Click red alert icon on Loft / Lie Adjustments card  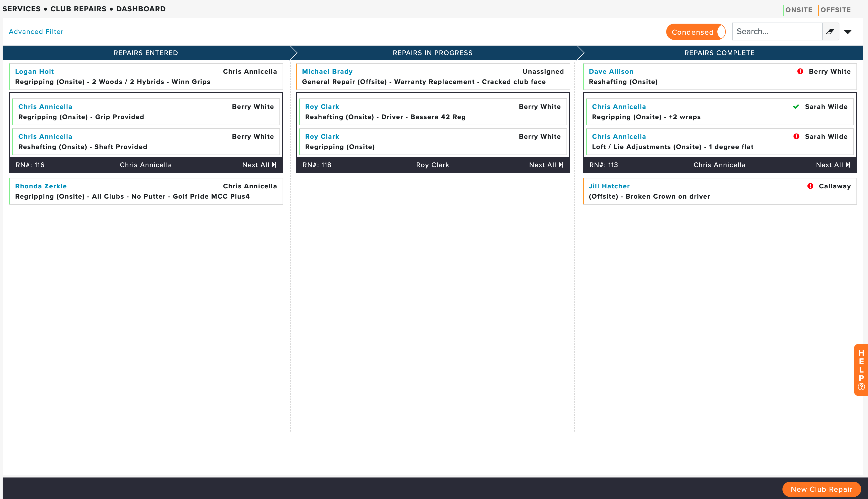pyautogui.click(x=796, y=136)
